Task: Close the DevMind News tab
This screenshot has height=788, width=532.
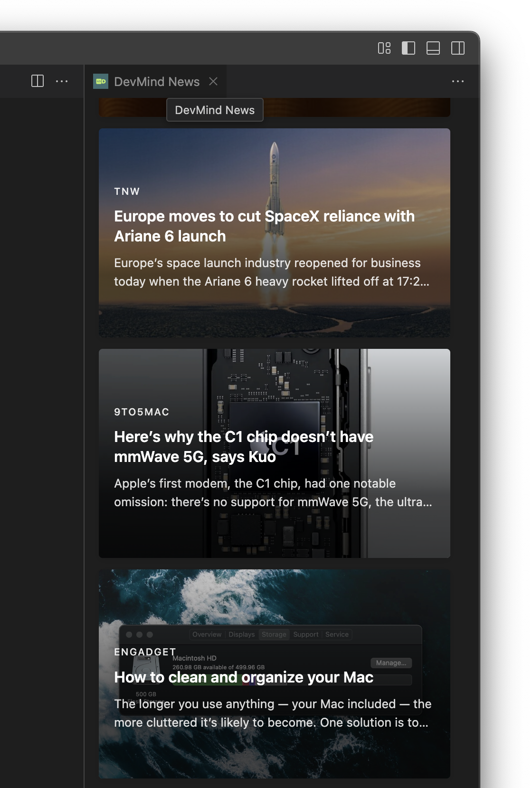Action: [x=213, y=81]
